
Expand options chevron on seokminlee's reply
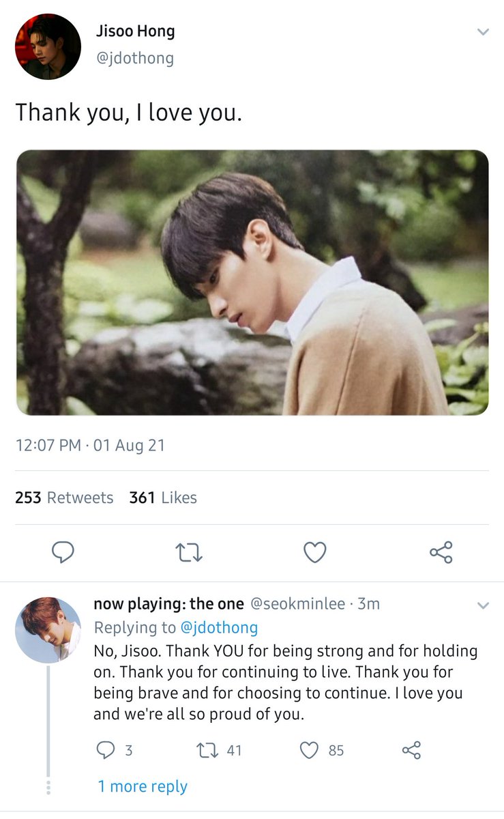point(482,605)
